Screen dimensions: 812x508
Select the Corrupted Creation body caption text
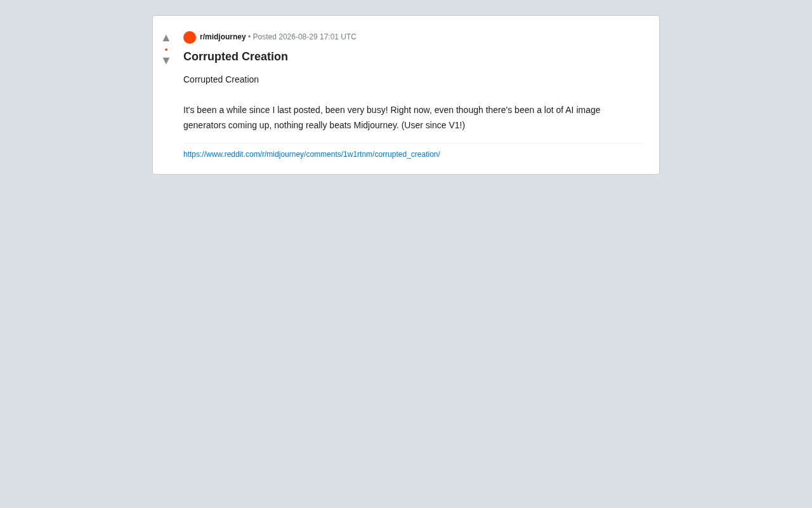[221, 79]
